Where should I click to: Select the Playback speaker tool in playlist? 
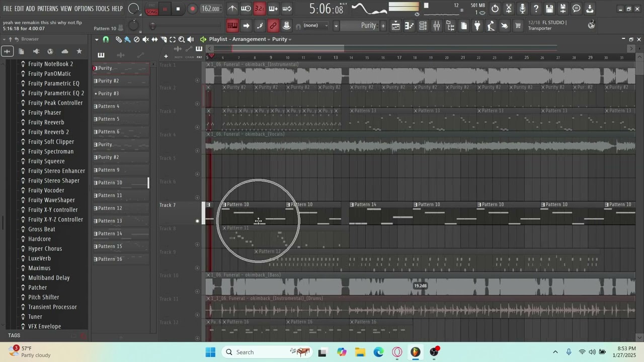click(x=191, y=39)
